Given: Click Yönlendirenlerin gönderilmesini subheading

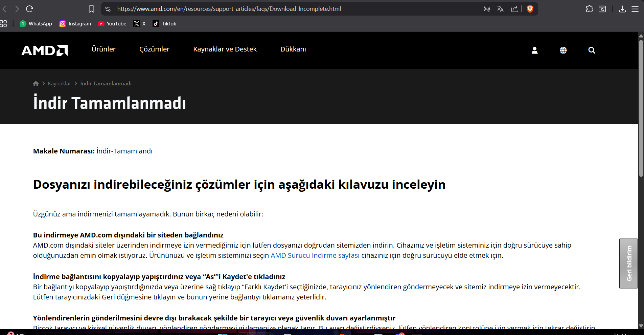Looking at the screenshot, I should click(214, 318).
